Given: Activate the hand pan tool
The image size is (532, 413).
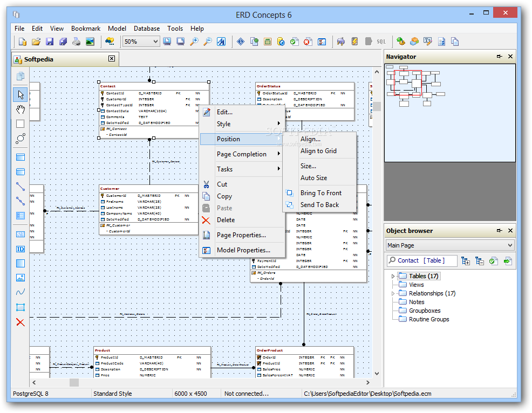Looking at the screenshot, I should [x=21, y=109].
